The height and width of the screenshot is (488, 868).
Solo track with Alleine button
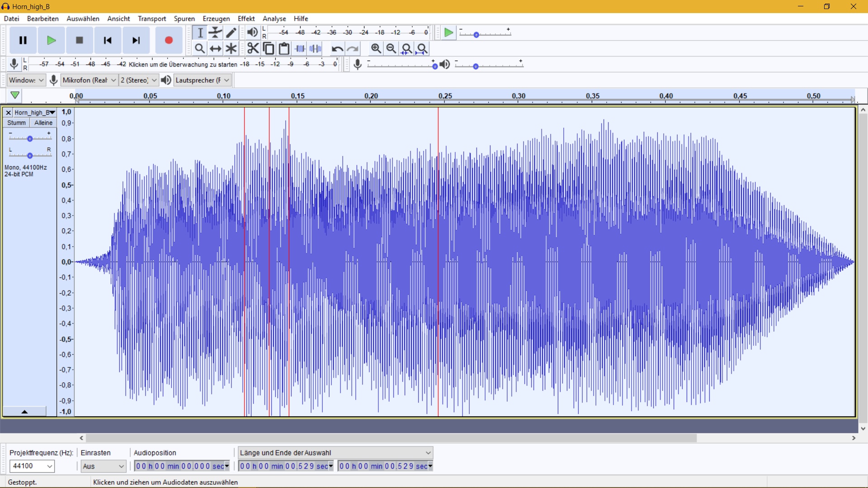pyautogui.click(x=43, y=123)
